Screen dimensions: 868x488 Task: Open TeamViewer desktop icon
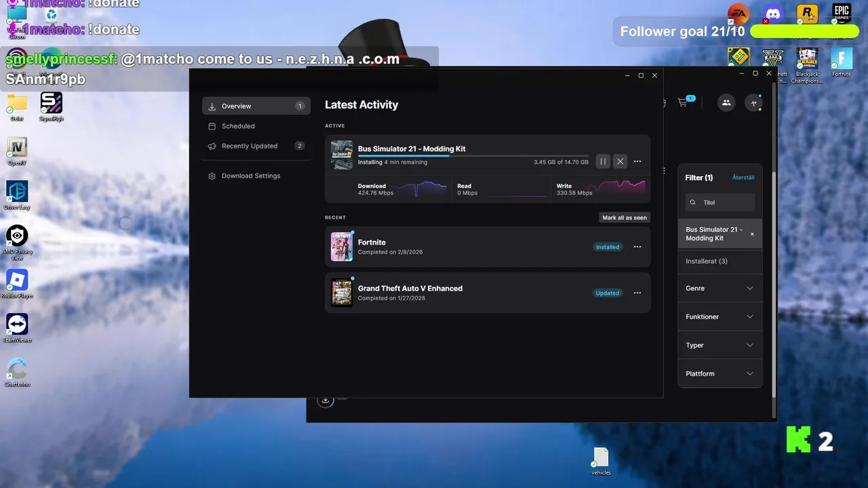(17, 327)
